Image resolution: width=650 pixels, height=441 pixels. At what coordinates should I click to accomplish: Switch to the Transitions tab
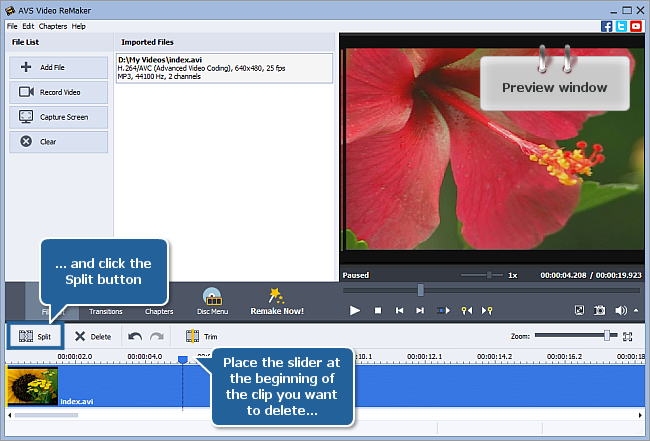point(106,311)
